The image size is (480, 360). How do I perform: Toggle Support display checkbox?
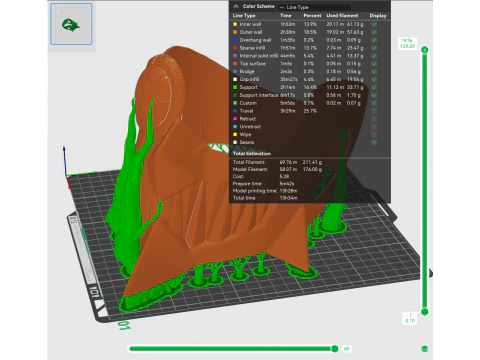(374, 87)
